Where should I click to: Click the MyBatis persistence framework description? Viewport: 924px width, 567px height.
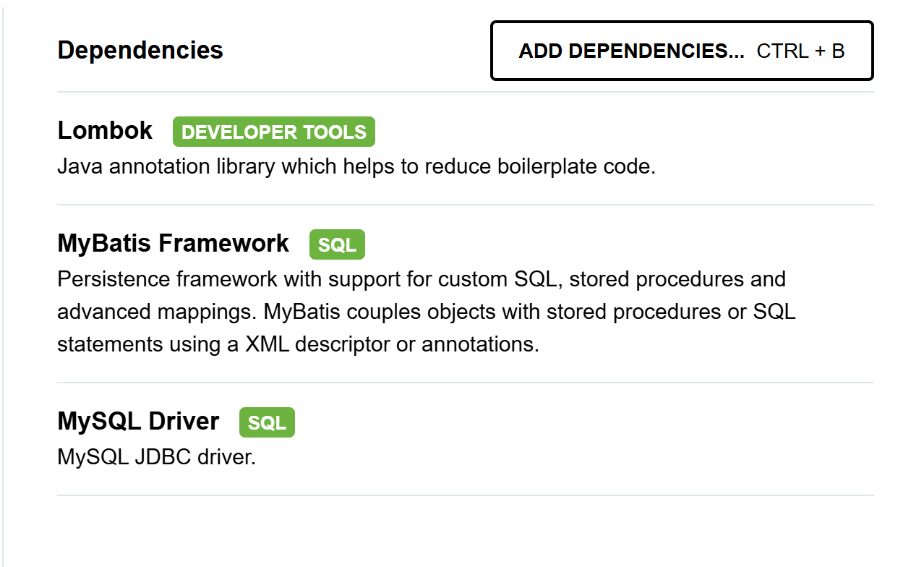[427, 312]
